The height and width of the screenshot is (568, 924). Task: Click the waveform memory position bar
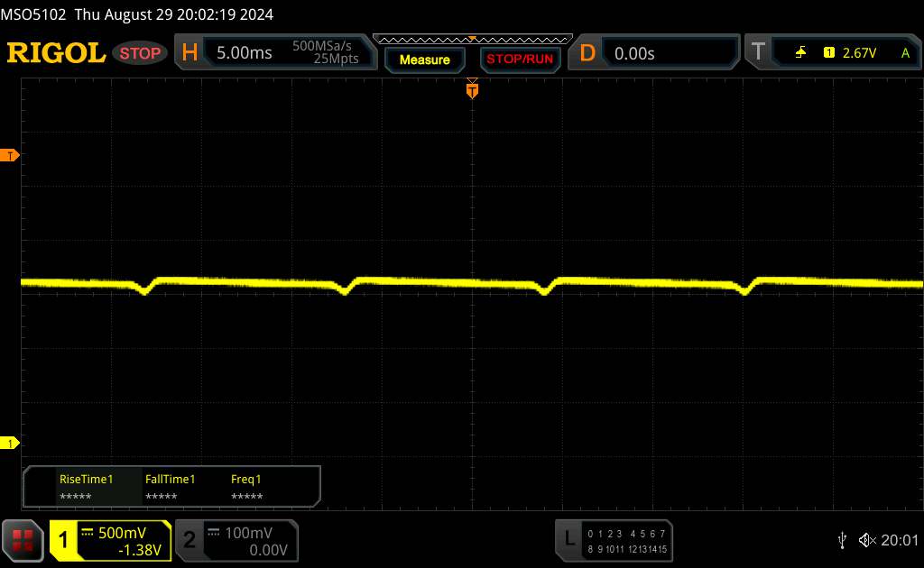pos(473,40)
